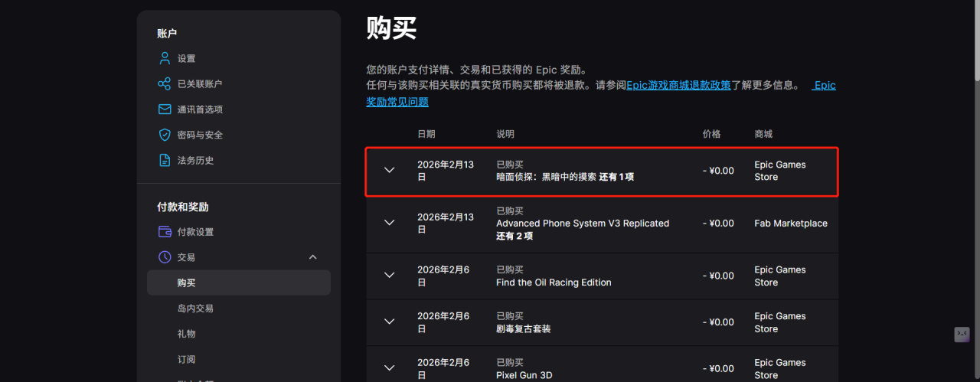Click the floating widget icon at right edge
The image size is (980, 382).
[962, 335]
